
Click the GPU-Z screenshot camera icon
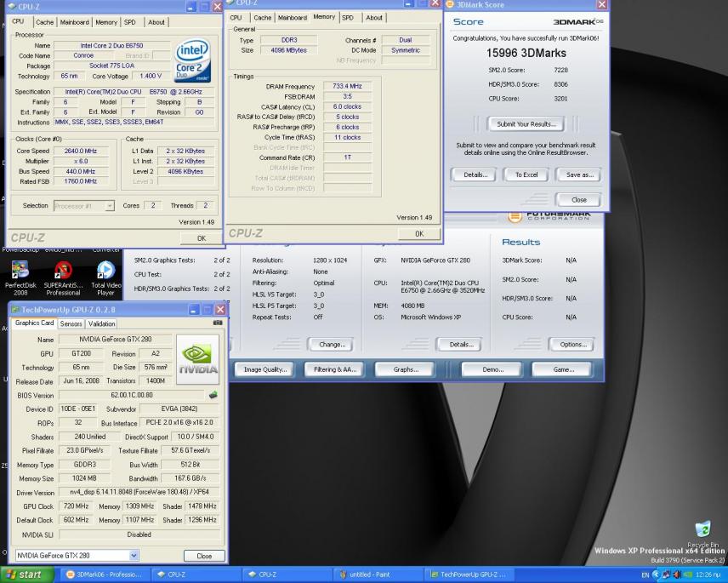[x=217, y=323]
